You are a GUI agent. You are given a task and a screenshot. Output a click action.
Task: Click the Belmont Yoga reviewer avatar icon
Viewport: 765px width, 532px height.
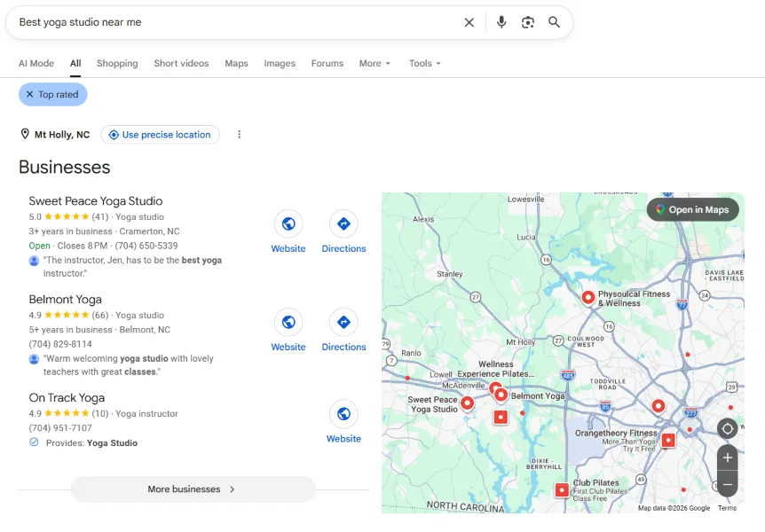click(34, 359)
